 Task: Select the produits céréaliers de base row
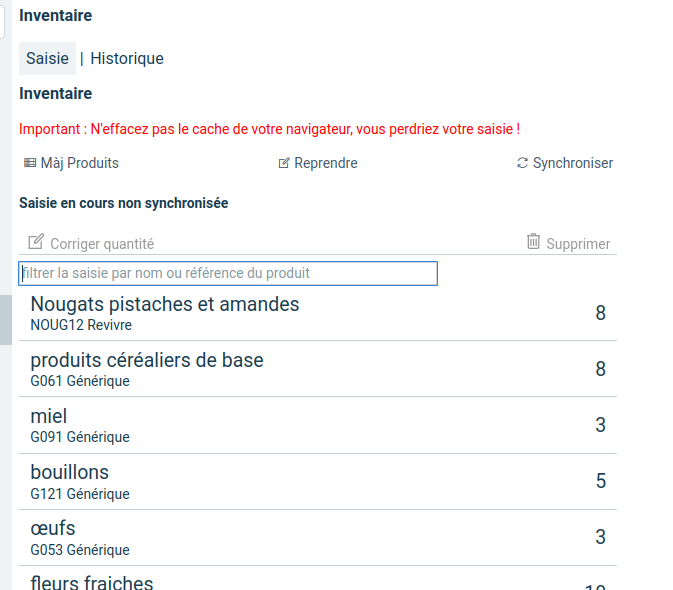(318, 369)
